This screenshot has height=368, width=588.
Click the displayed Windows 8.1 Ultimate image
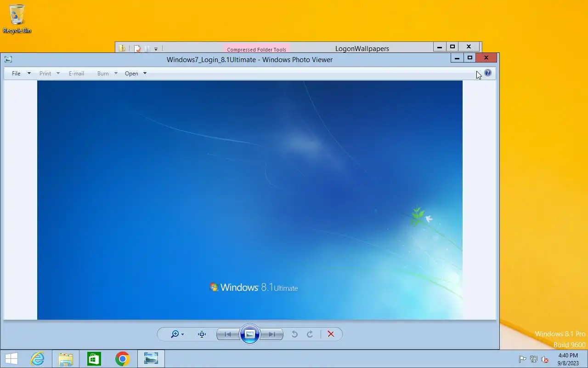coord(250,200)
